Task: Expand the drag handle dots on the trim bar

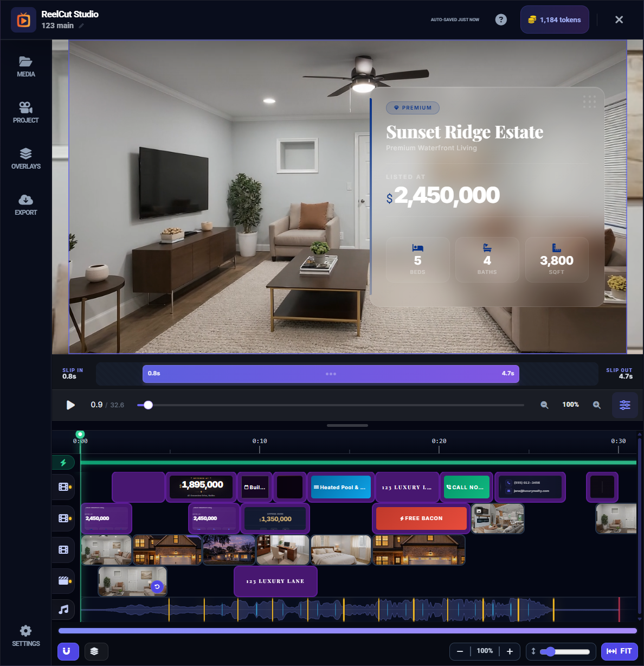Action: 331,374
